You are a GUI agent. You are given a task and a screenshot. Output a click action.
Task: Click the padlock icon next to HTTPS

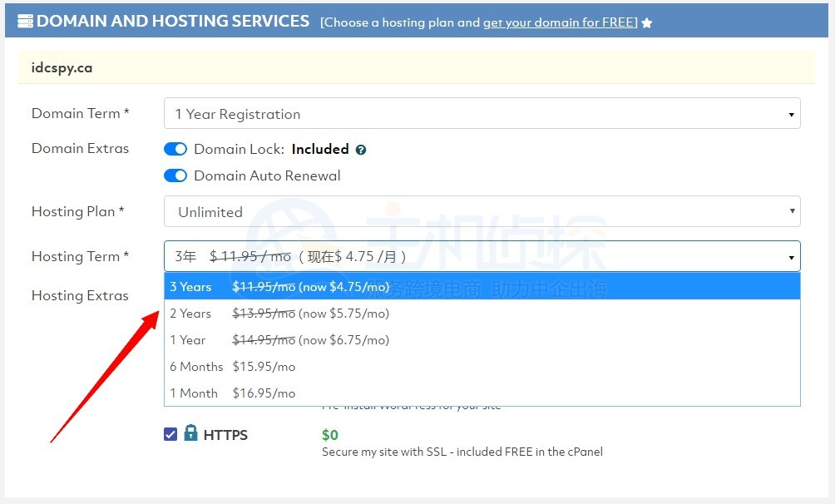tap(191, 433)
